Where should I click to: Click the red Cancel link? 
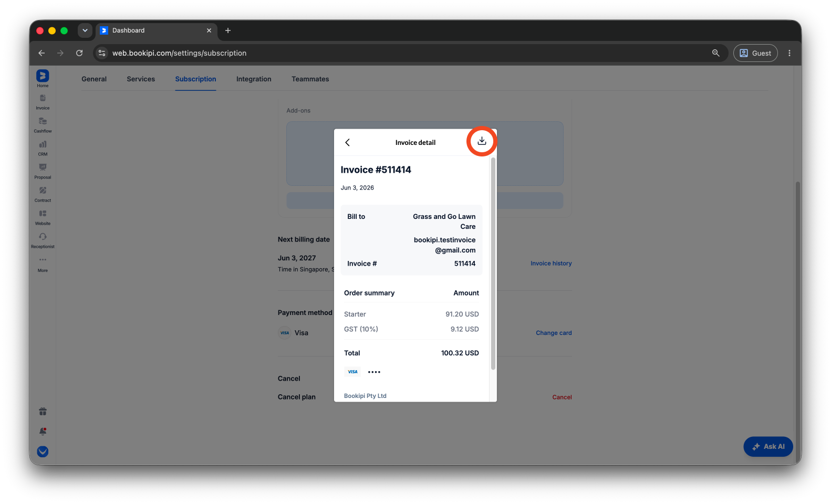[x=562, y=397]
